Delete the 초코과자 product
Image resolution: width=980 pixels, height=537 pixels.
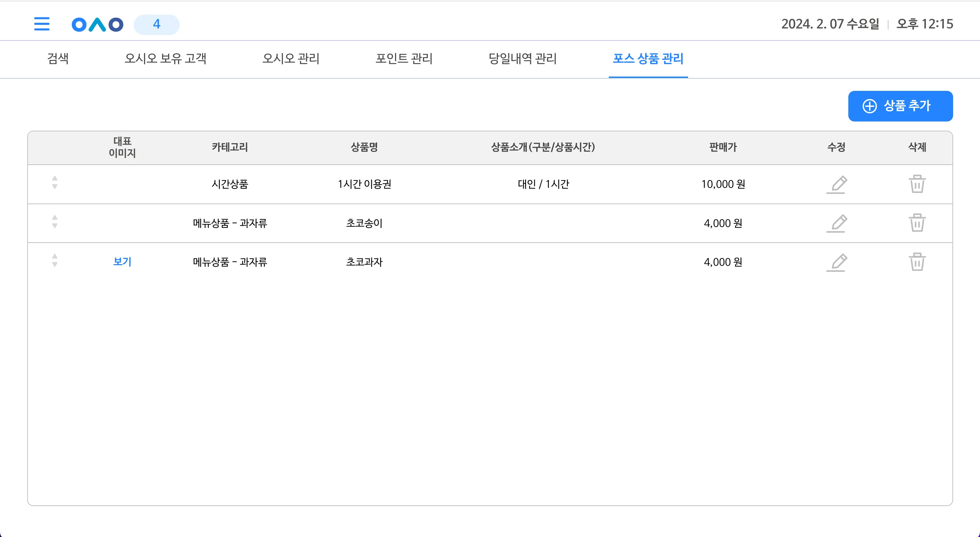[917, 262]
